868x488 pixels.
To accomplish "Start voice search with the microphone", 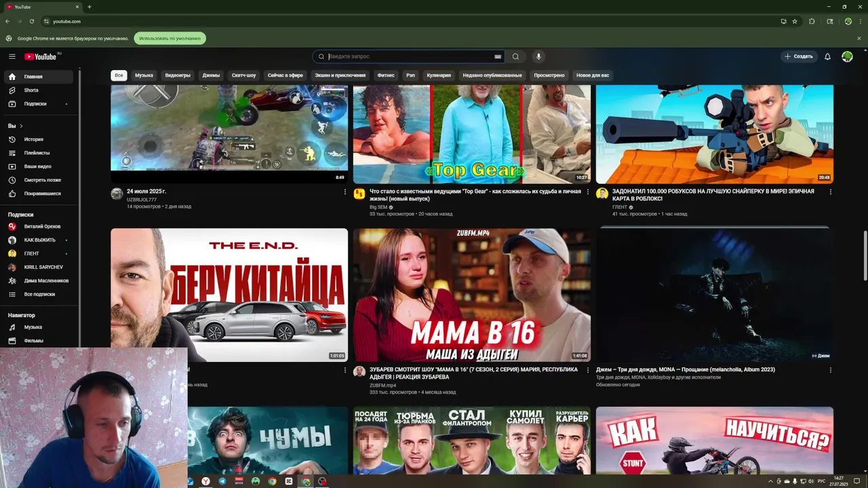I will click(x=538, y=56).
